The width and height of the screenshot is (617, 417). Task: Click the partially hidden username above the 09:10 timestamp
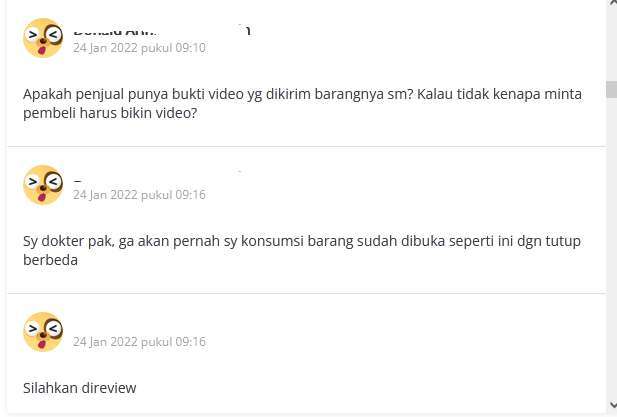pos(161,31)
